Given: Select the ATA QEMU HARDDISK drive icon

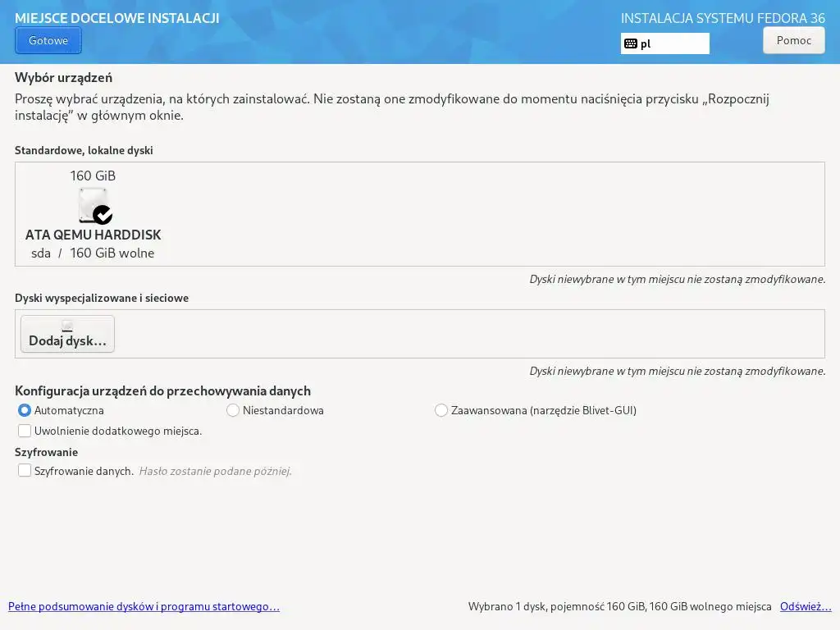Looking at the screenshot, I should click(95, 206).
